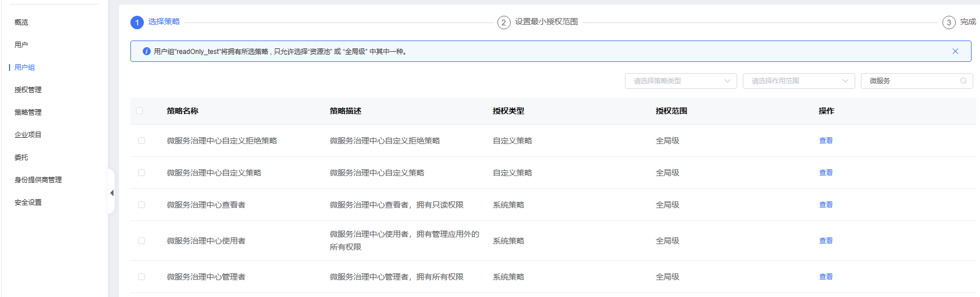Click step 3 完成 circle icon
This screenshot has width=980, height=297.
click(x=949, y=22)
